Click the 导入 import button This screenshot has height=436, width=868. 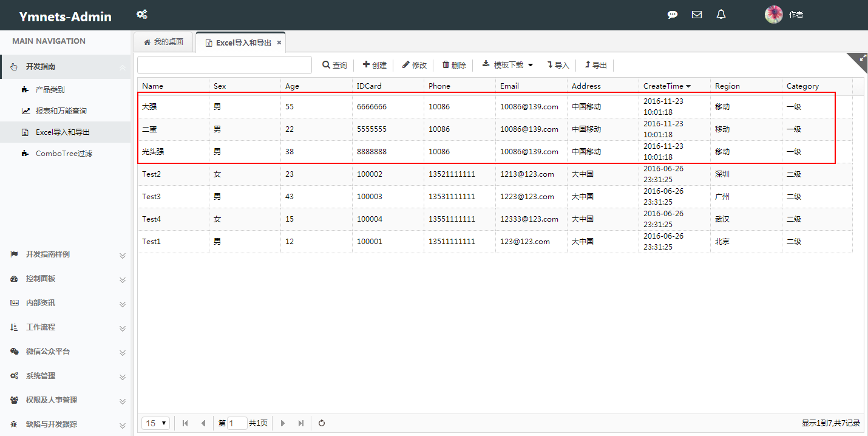click(x=558, y=65)
